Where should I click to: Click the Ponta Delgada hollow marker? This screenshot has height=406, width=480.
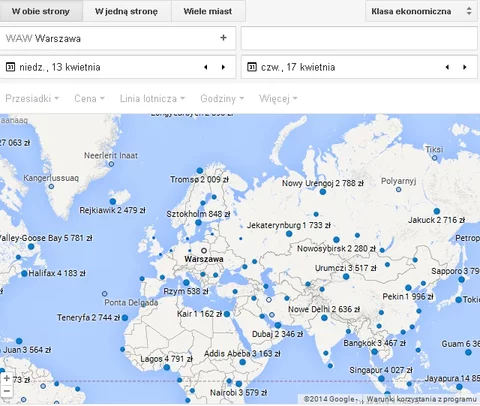(104, 294)
